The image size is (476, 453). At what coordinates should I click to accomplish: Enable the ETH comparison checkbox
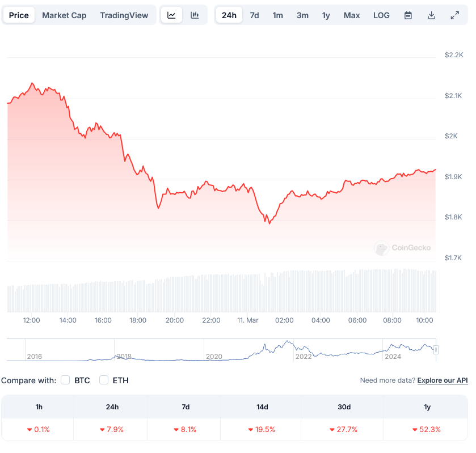[x=104, y=380]
